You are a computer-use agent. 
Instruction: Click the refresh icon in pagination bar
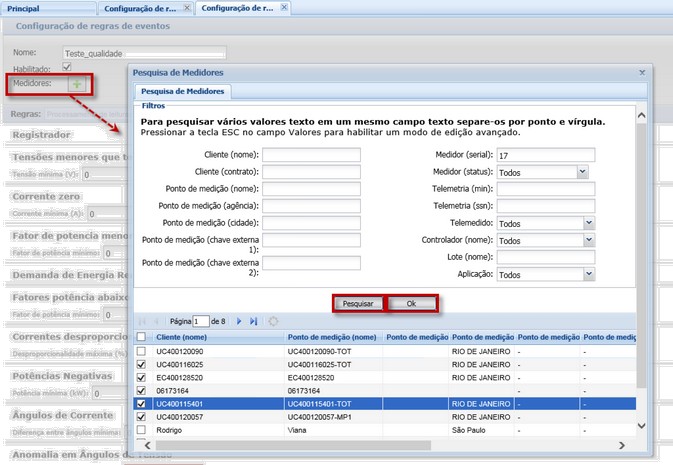[x=273, y=321]
